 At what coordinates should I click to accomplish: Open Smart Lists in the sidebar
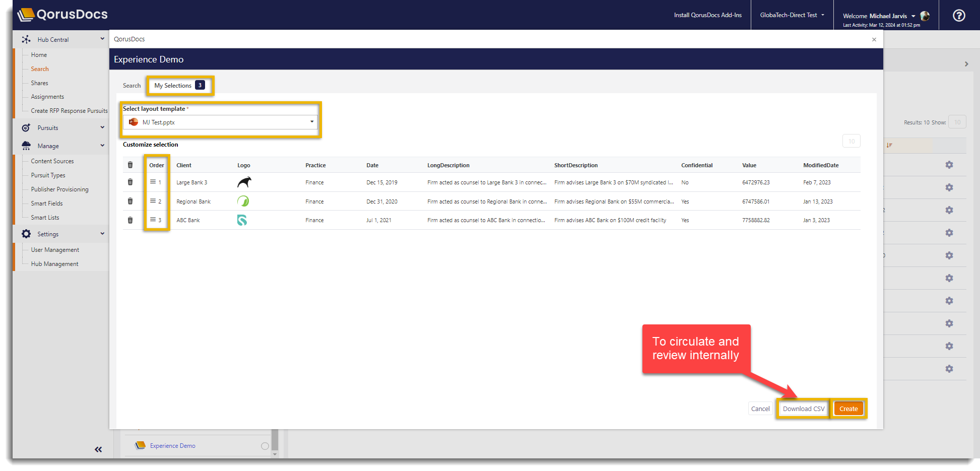pos(45,218)
